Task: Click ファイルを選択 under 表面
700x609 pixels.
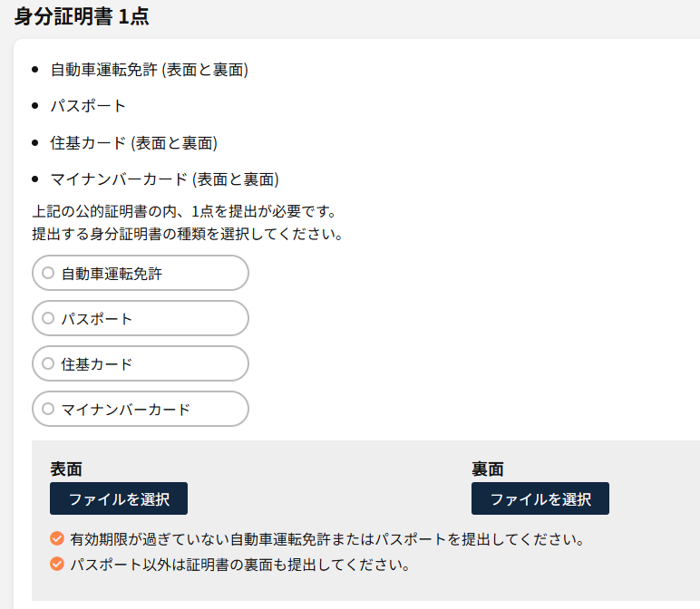Action: (x=119, y=498)
